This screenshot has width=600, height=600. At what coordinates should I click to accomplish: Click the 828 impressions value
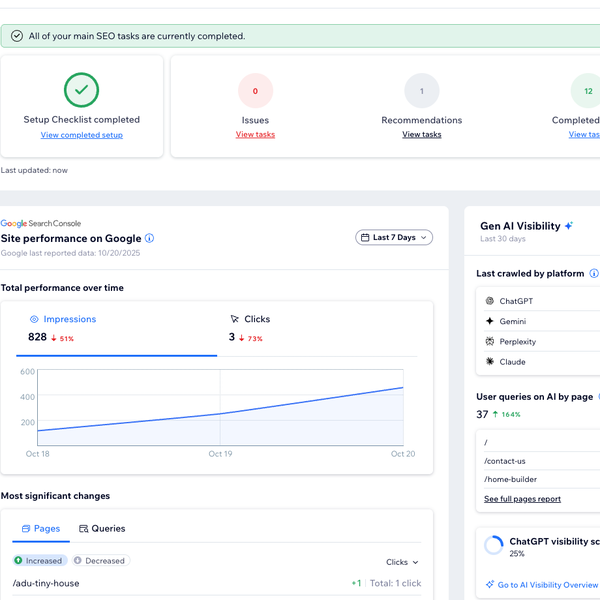point(37,337)
